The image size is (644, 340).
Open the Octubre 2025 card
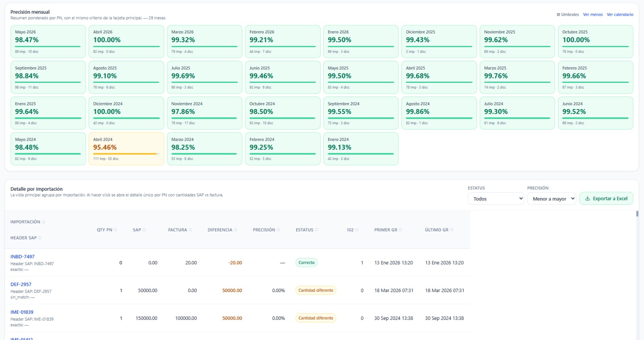(596, 41)
